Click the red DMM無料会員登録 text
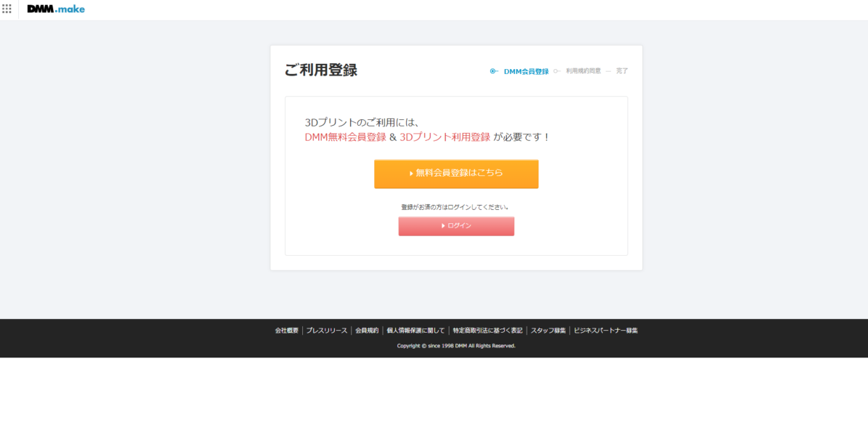This screenshot has width=868, height=436. [346, 137]
